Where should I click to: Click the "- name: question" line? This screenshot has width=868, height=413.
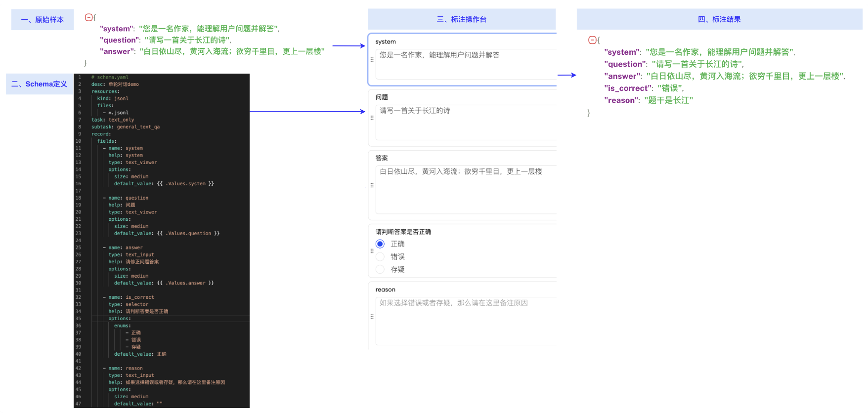tap(126, 198)
